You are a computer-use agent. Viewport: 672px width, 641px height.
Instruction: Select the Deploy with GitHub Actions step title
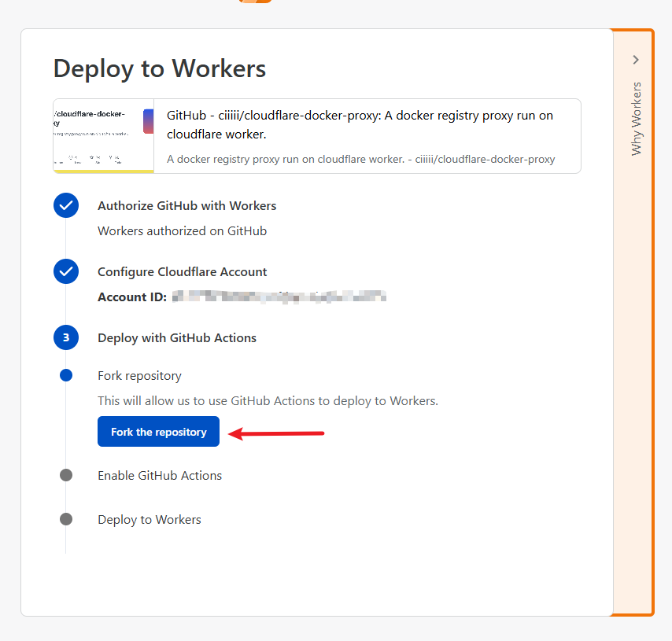177,337
